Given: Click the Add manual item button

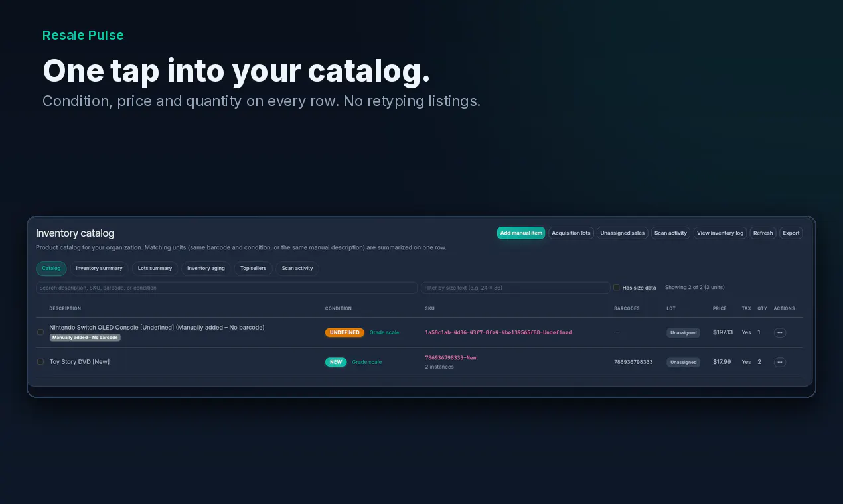Looking at the screenshot, I should click(521, 233).
